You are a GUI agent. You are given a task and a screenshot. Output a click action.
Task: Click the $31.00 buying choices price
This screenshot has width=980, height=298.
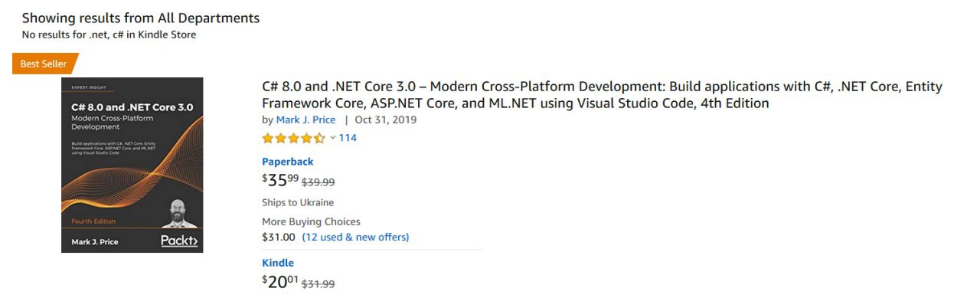pyautogui.click(x=279, y=237)
